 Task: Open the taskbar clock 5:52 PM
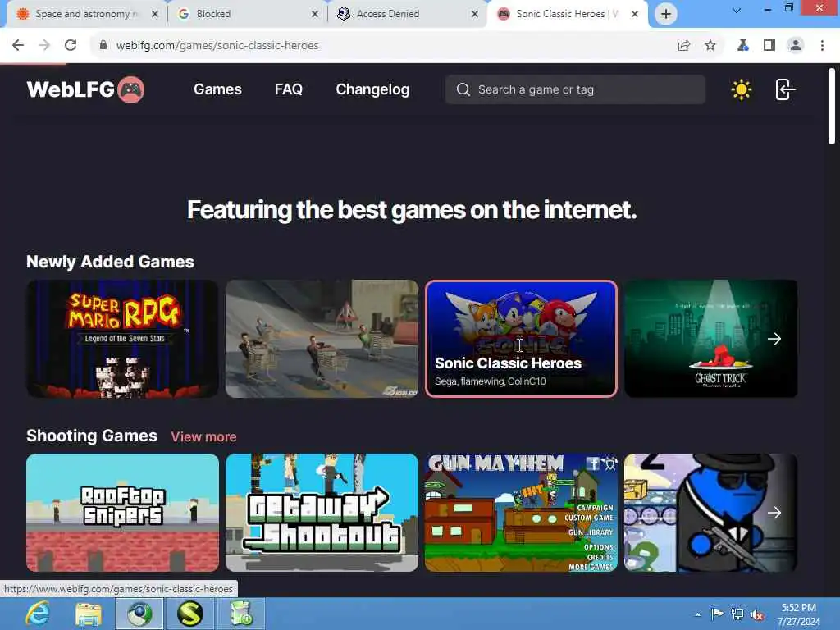[798, 614]
